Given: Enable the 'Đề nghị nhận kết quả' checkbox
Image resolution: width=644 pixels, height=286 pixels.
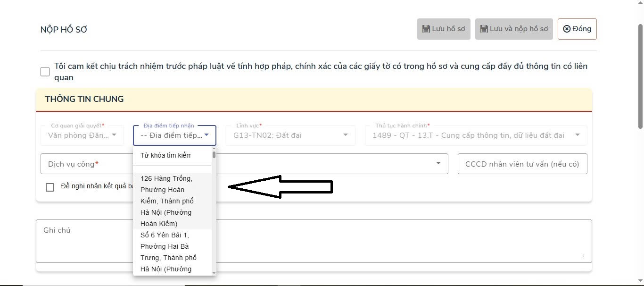Looking at the screenshot, I should tap(50, 187).
